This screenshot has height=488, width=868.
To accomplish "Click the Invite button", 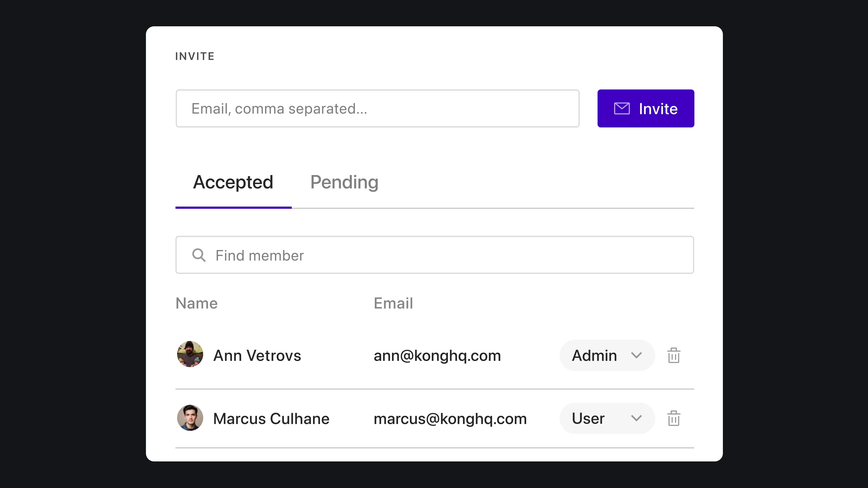I will 645,108.
